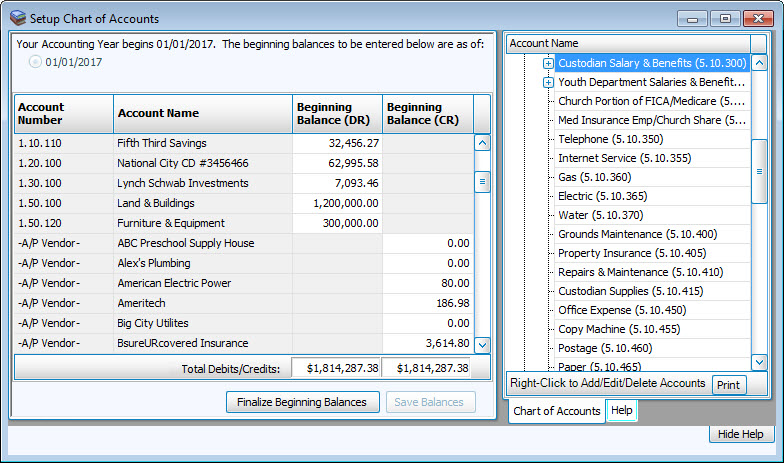Open the Help tab
784x463 pixels.
(621, 411)
